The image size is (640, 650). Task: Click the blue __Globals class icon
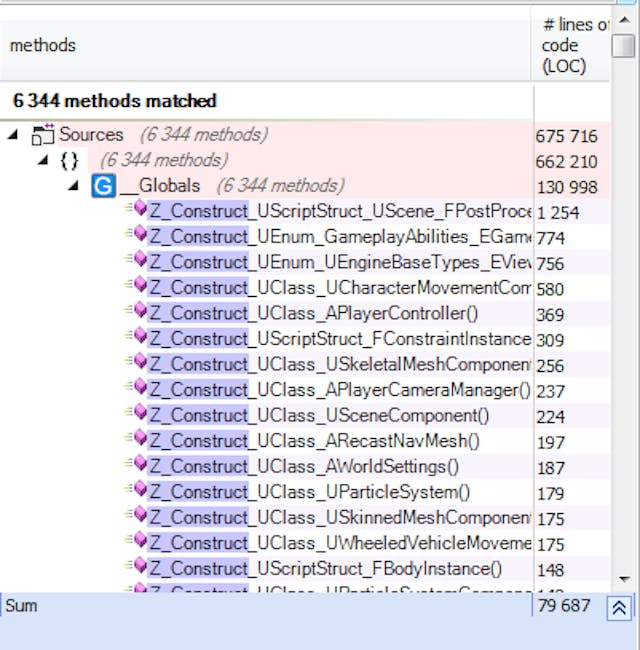(x=103, y=186)
